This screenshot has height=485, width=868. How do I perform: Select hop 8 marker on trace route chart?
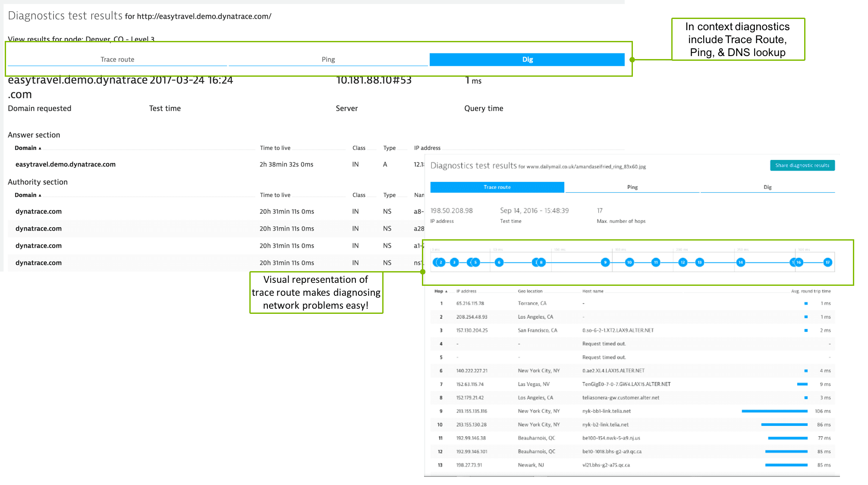click(541, 262)
